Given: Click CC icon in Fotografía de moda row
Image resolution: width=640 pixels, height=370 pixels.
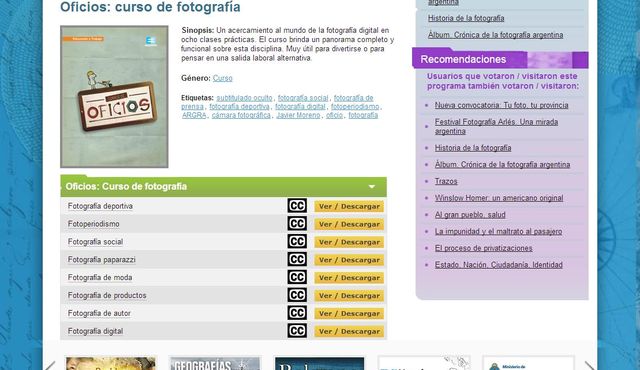Looking at the screenshot, I should (297, 277).
